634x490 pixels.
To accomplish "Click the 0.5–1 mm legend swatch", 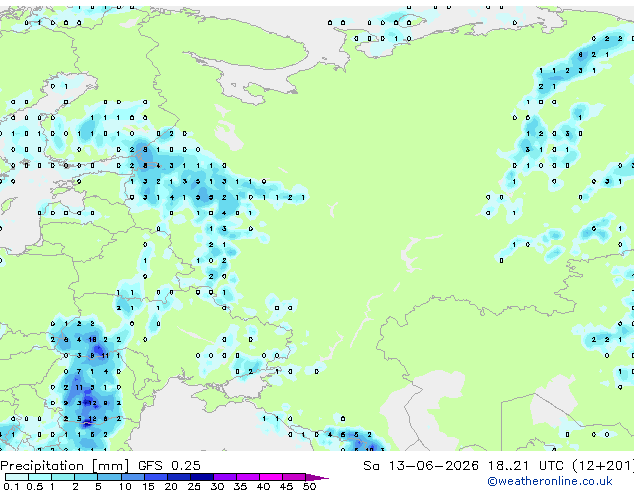I will coord(40,477).
